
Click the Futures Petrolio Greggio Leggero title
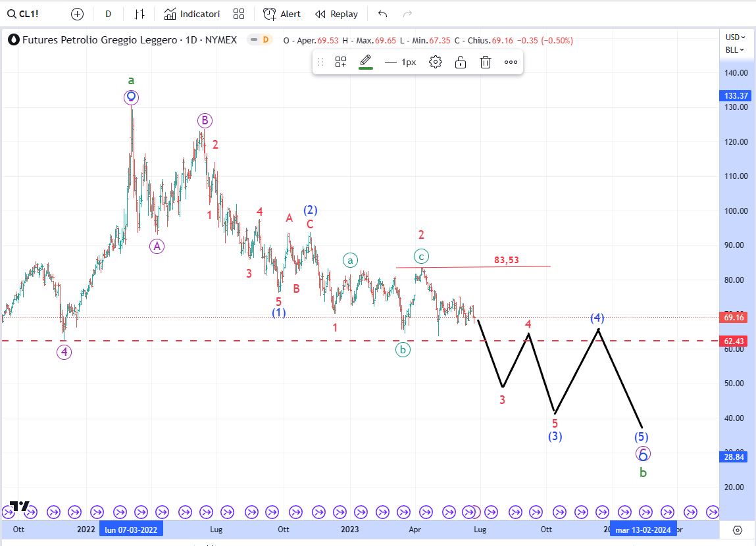coord(129,40)
